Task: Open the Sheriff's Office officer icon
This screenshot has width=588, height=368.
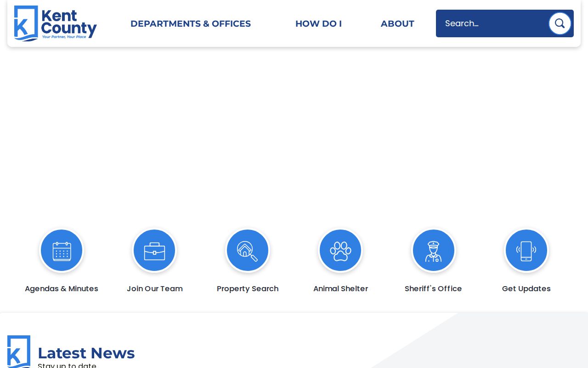Action: (x=433, y=251)
